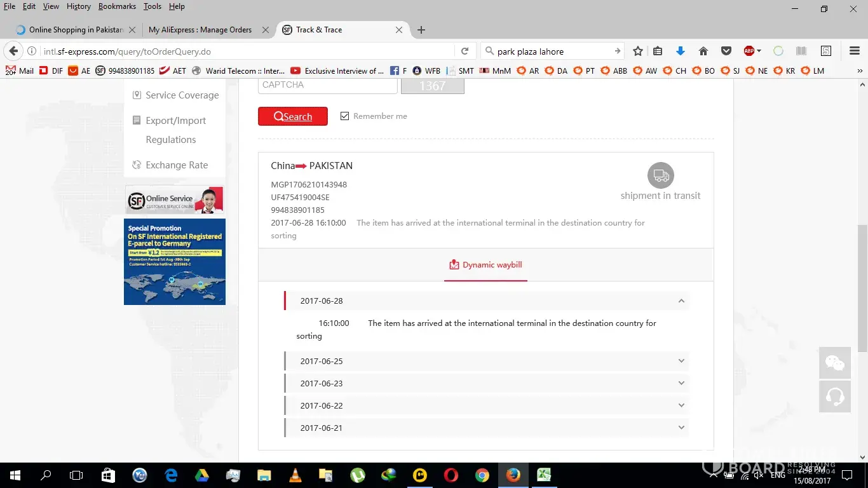The image size is (868, 488).
Task: Launch VLC from the Windows taskbar
Action: (295, 475)
